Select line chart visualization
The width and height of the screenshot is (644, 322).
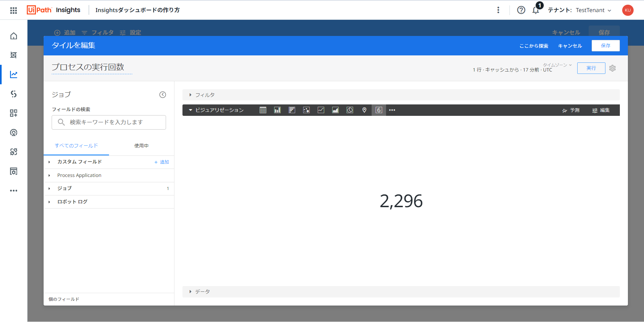tap(321, 110)
